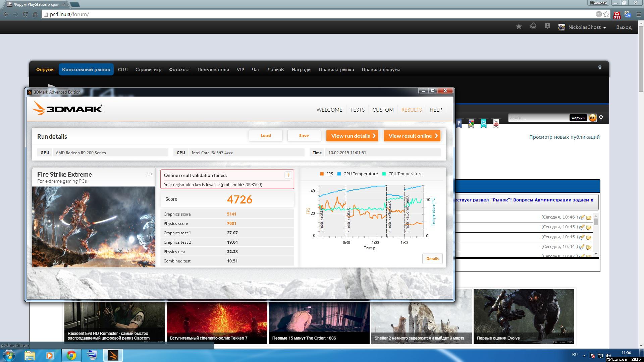Viewport: 644px width, 362px height.
Task: Click the RU language indicator in taskbar
Action: [x=575, y=354]
